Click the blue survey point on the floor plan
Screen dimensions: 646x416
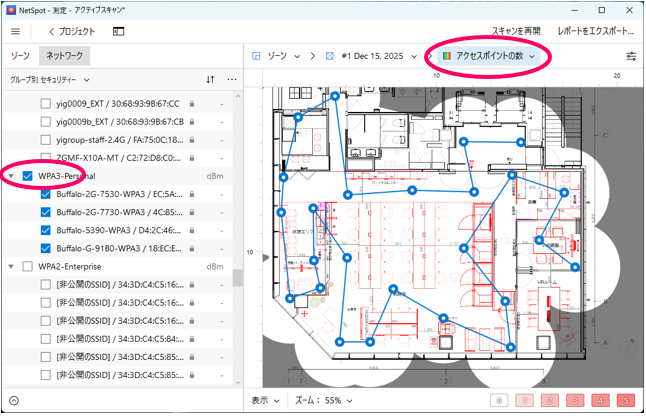(x=392, y=291)
